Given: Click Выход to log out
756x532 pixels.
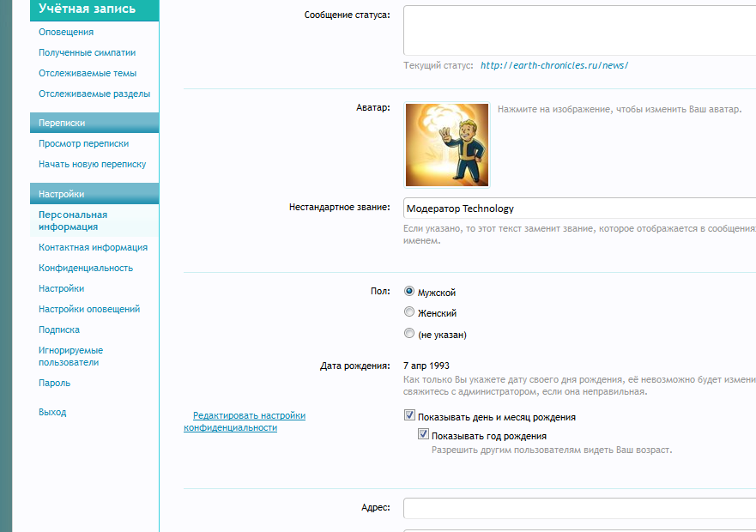Looking at the screenshot, I should pos(52,413).
